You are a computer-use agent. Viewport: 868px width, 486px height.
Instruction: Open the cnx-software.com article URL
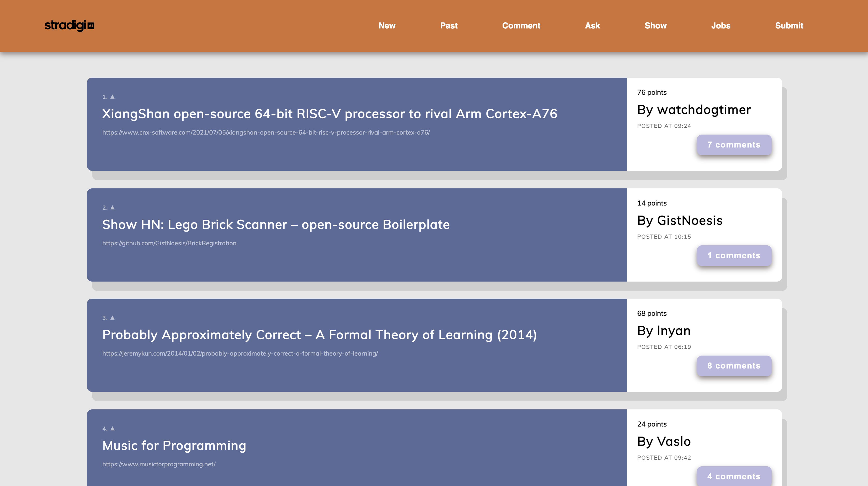[x=266, y=132]
